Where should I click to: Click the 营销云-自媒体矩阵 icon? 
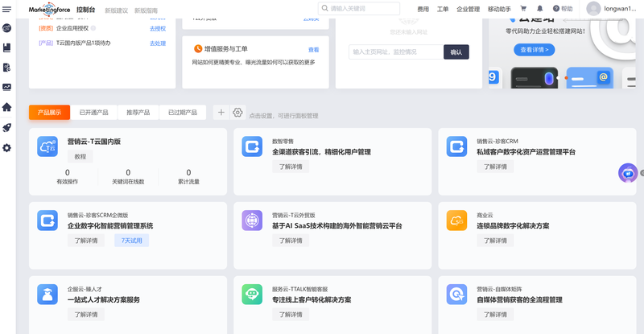point(456,295)
